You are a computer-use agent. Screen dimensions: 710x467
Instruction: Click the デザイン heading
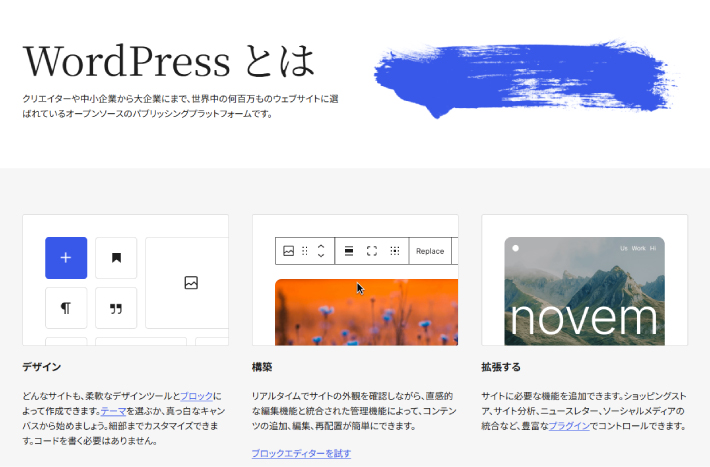tap(42, 367)
